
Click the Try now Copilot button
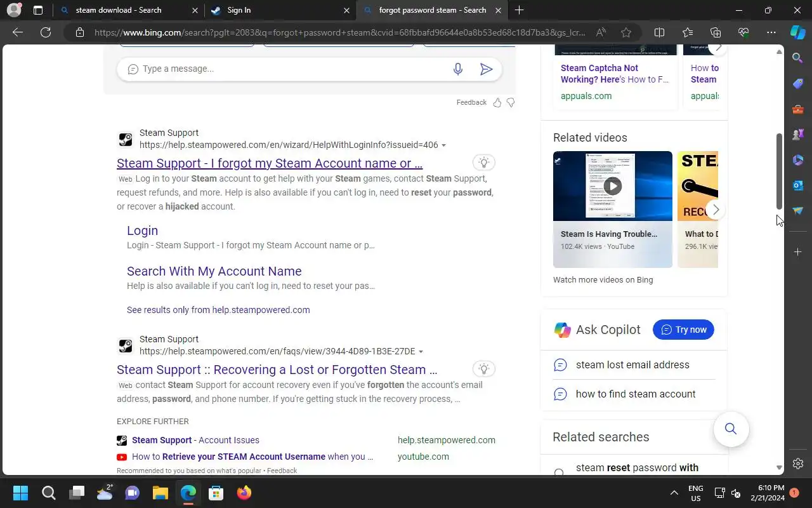(x=683, y=330)
